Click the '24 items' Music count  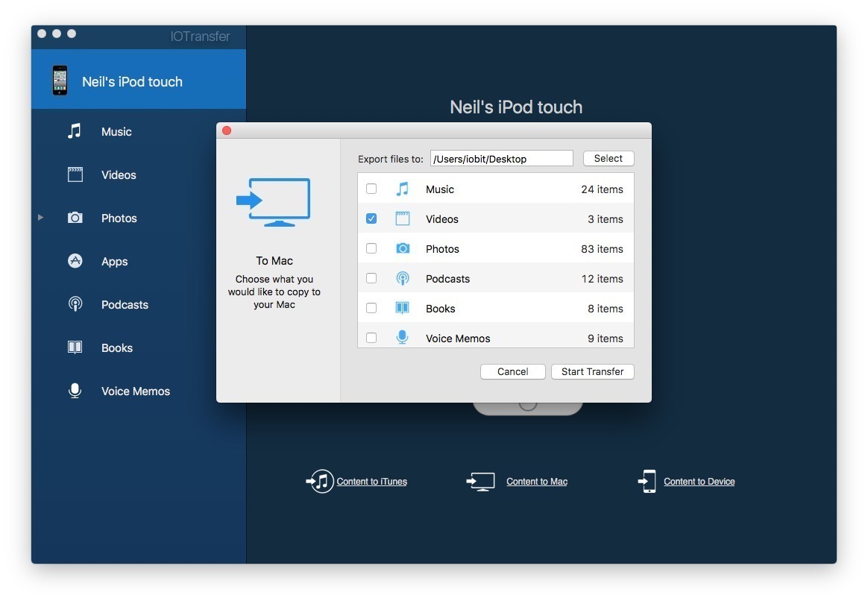602,189
